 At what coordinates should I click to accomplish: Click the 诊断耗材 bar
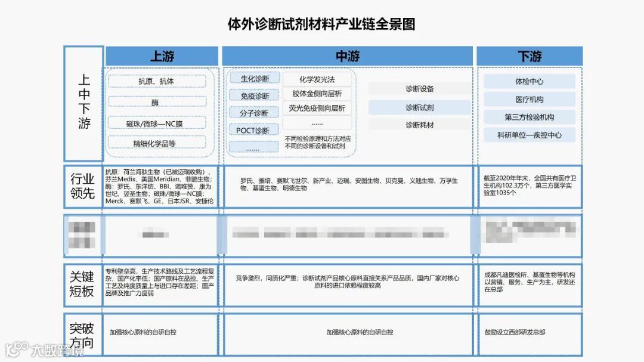[x=419, y=125]
